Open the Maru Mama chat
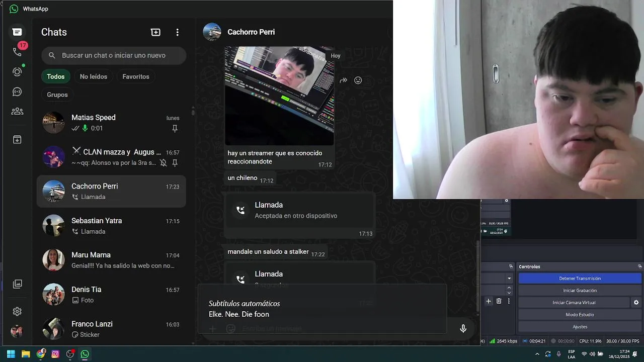Image resolution: width=644 pixels, height=362 pixels. (x=111, y=260)
